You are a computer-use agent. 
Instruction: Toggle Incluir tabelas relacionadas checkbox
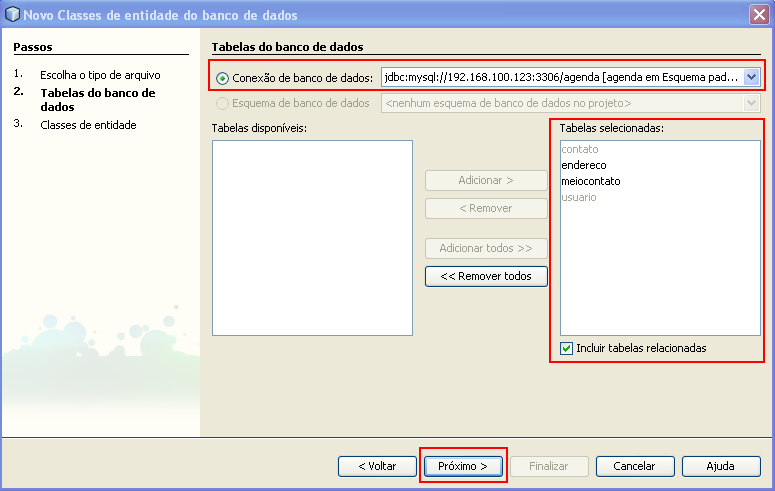tap(567, 348)
